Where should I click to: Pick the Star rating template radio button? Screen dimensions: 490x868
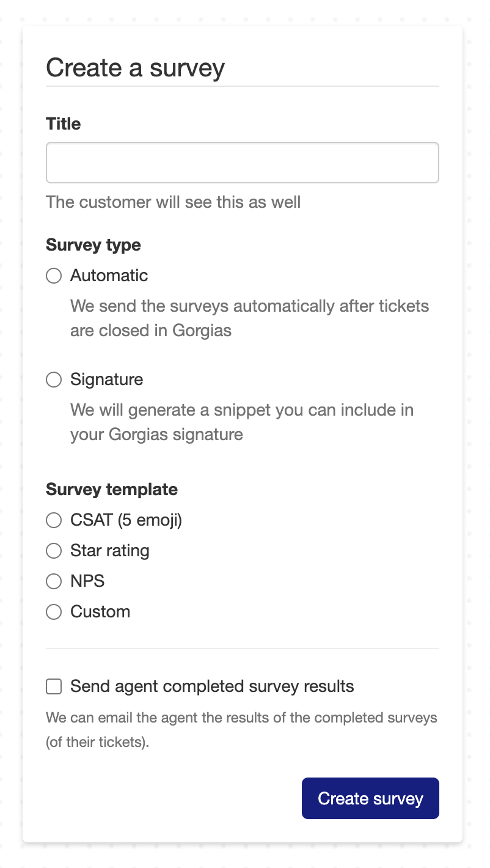[54, 551]
